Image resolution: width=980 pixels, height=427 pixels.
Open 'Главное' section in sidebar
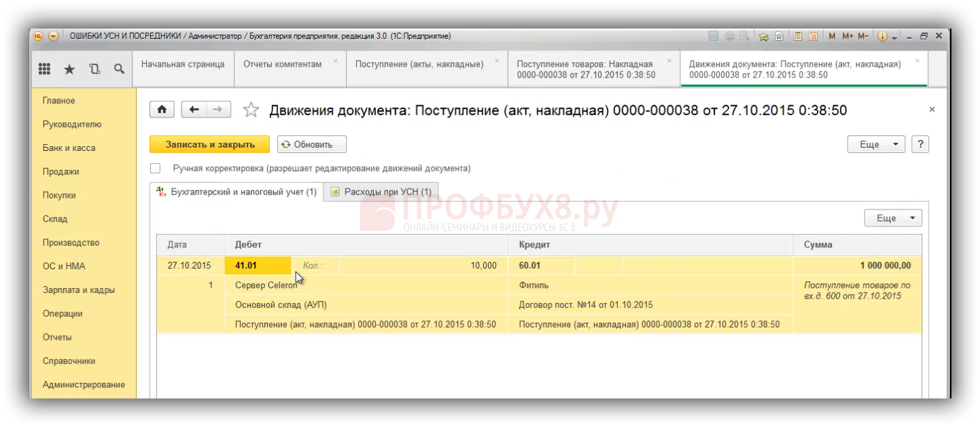[58, 101]
